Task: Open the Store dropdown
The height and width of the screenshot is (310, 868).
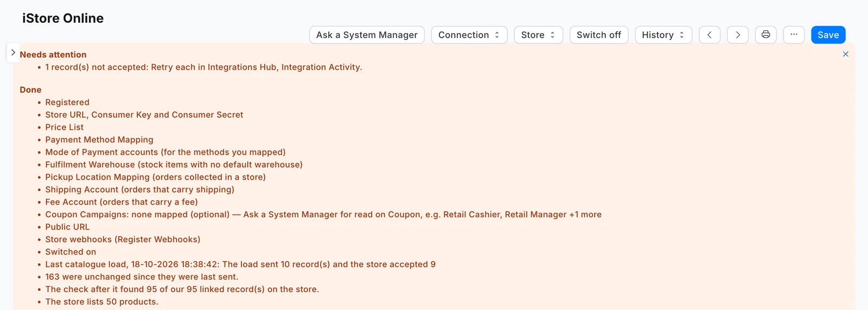Action: coord(538,35)
